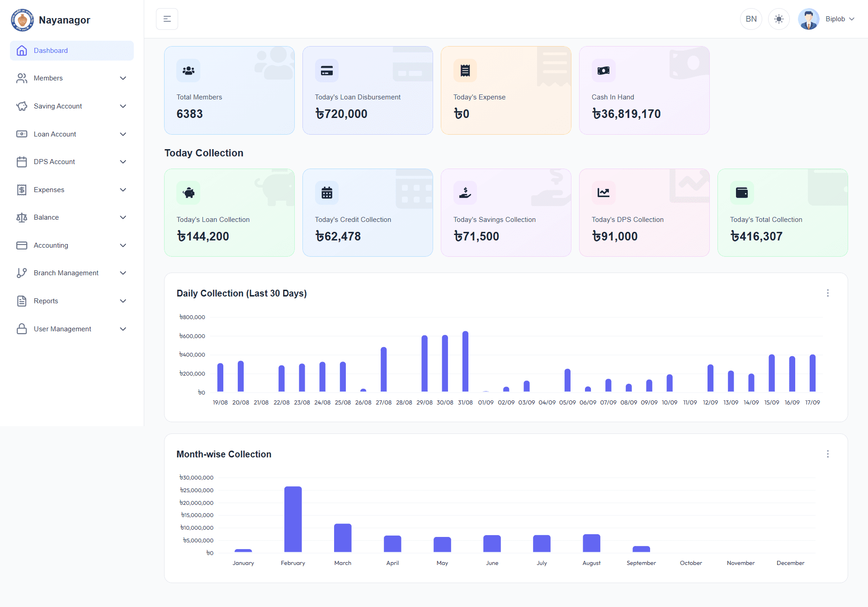868x607 pixels.
Task: Click the Today's Loan Disbursement card icon
Action: pyautogui.click(x=327, y=71)
